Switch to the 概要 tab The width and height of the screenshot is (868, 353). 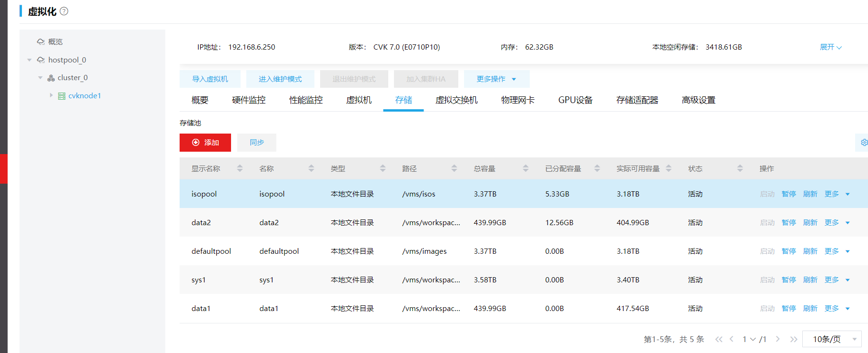(200, 100)
